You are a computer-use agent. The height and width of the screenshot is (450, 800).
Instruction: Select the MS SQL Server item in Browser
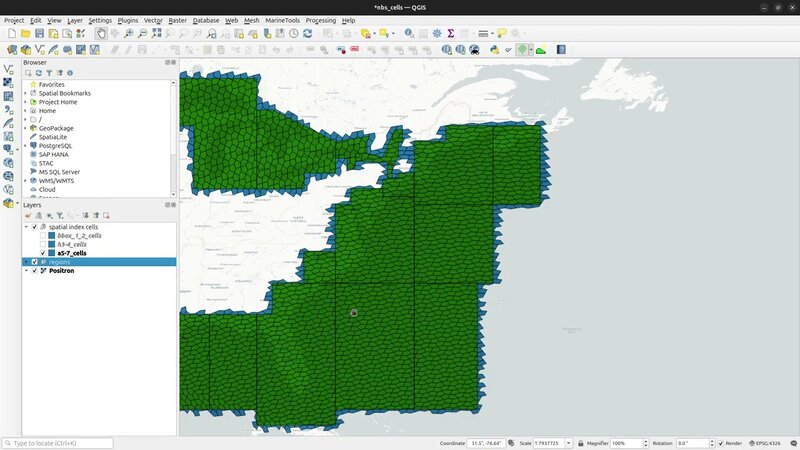(59, 172)
